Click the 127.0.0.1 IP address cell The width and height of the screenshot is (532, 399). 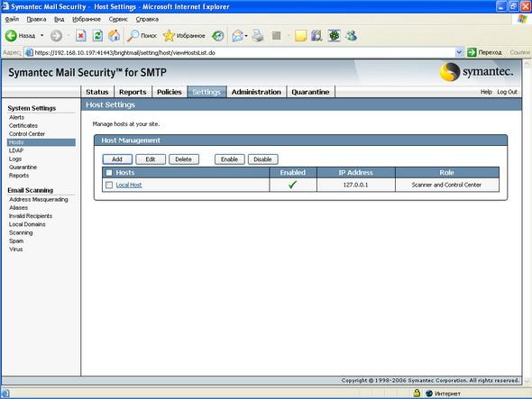[x=355, y=185]
